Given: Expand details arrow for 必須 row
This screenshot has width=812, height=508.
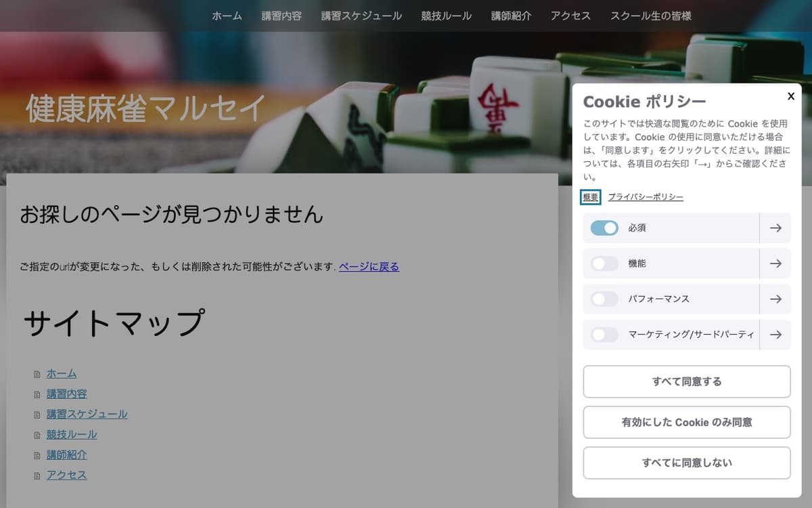Looking at the screenshot, I should 775,228.
